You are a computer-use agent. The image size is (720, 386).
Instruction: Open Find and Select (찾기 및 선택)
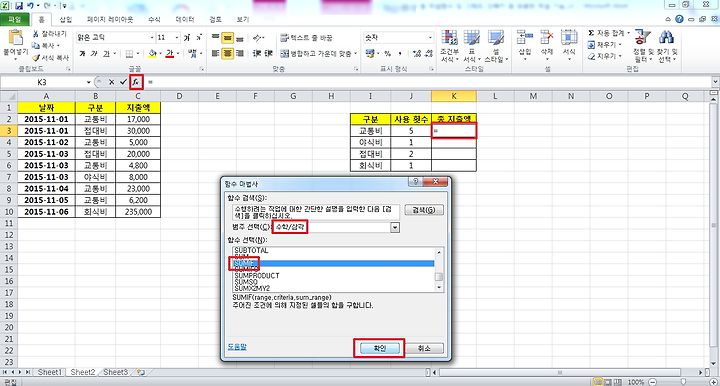click(667, 46)
